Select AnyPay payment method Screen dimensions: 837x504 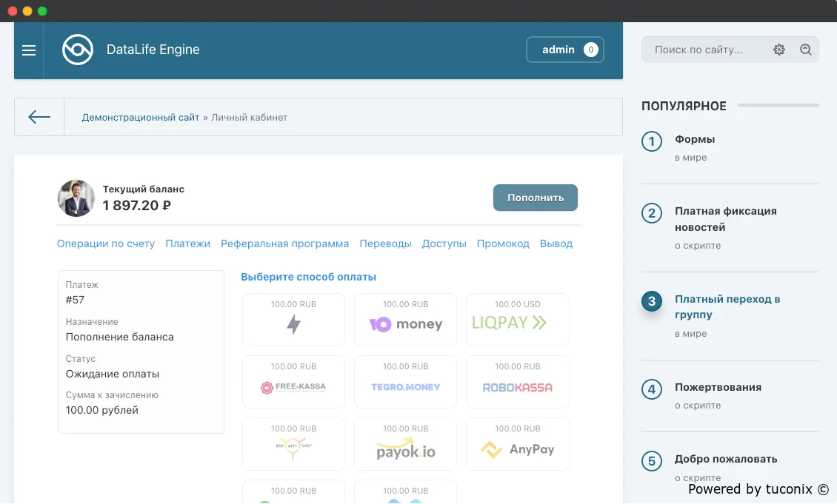tap(518, 444)
